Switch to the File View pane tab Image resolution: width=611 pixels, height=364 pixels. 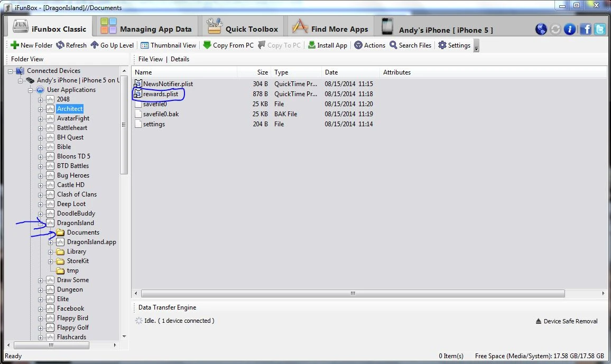coord(151,59)
